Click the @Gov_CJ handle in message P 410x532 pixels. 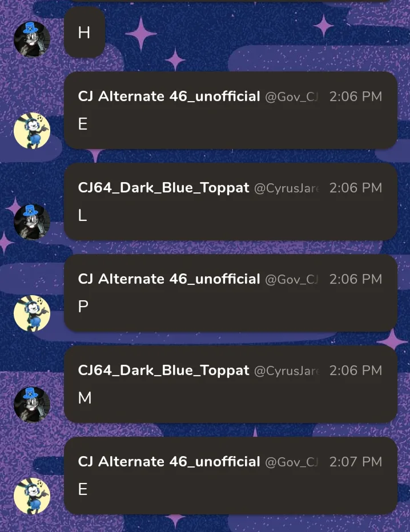(x=292, y=280)
